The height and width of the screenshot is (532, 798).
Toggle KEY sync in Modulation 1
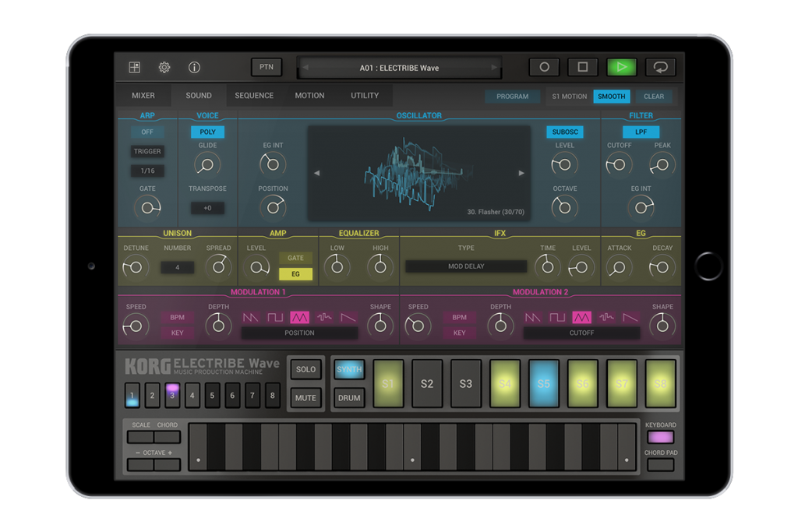tap(177, 333)
